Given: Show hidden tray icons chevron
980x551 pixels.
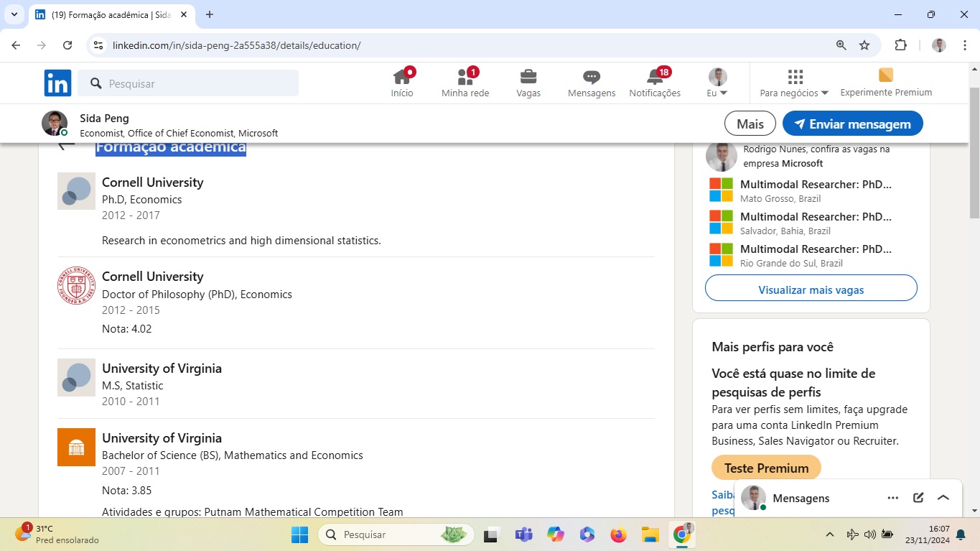Looking at the screenshot, I should (830, 534).
